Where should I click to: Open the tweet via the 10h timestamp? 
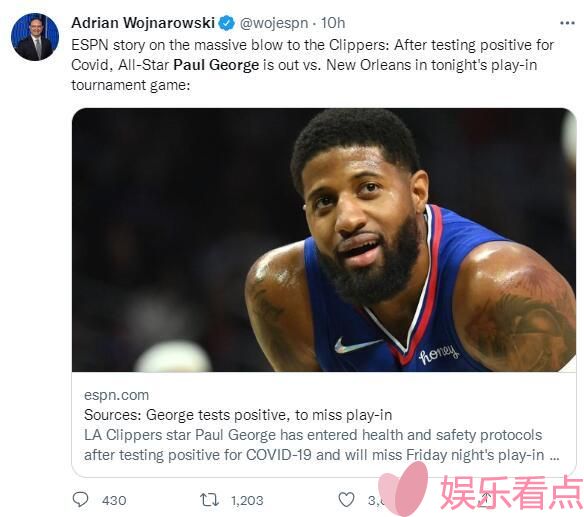(x=333, y=23)
